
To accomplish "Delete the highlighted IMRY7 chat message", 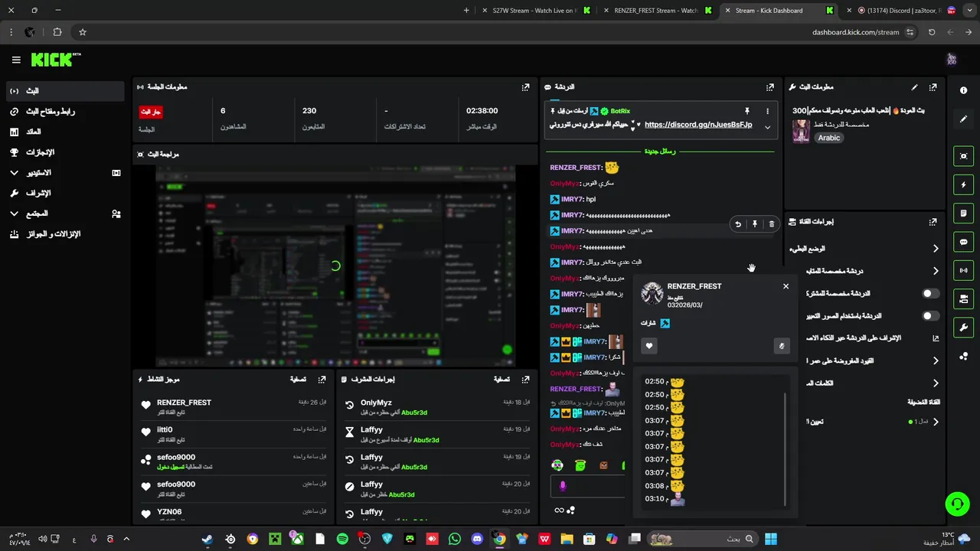I will (771, 224).
